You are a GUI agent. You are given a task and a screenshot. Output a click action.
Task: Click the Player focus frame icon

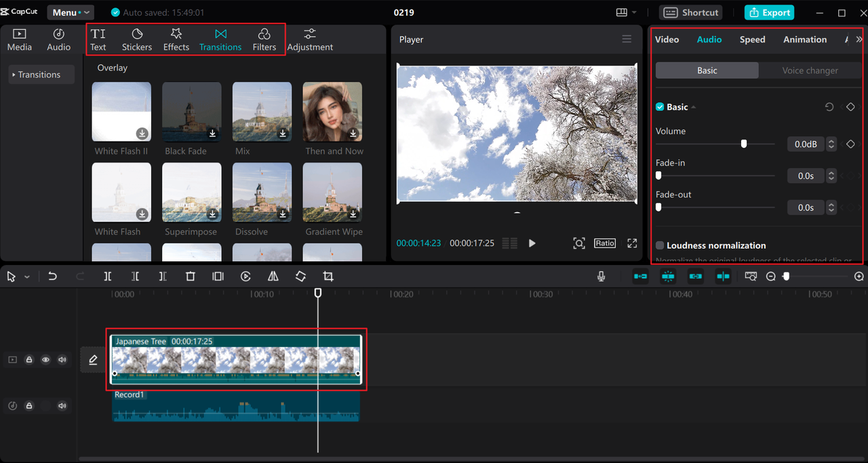pyautogui.click(x=578, y=243)
